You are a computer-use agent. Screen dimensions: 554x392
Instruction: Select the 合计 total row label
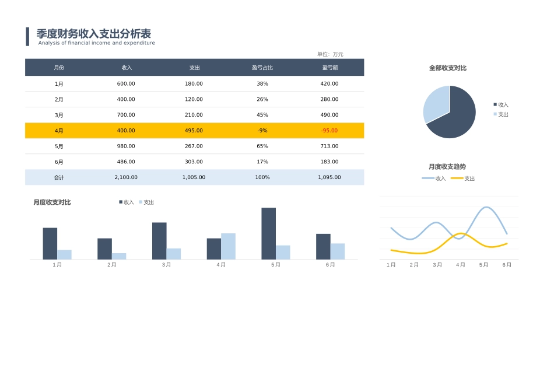click(59, 177)
